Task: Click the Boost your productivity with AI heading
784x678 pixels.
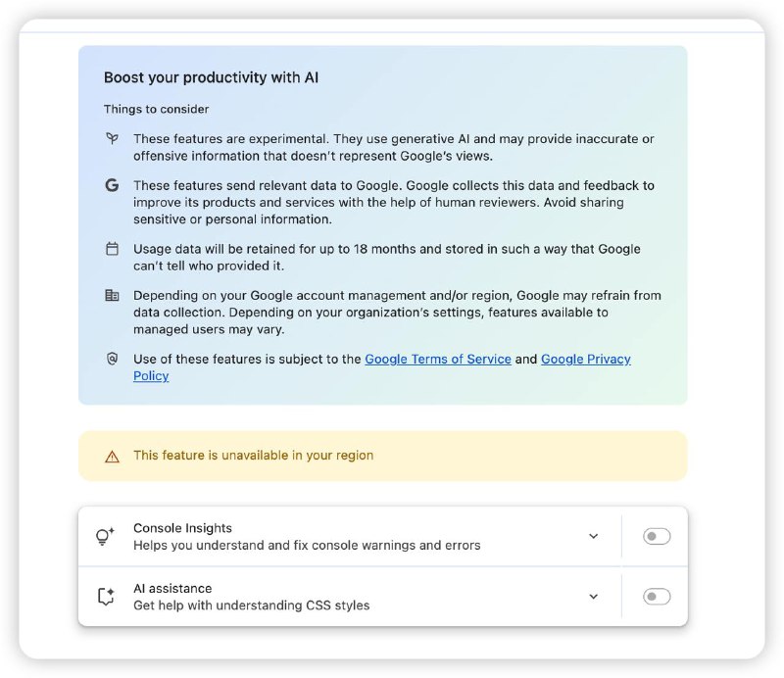Action: tap(211, 77)
